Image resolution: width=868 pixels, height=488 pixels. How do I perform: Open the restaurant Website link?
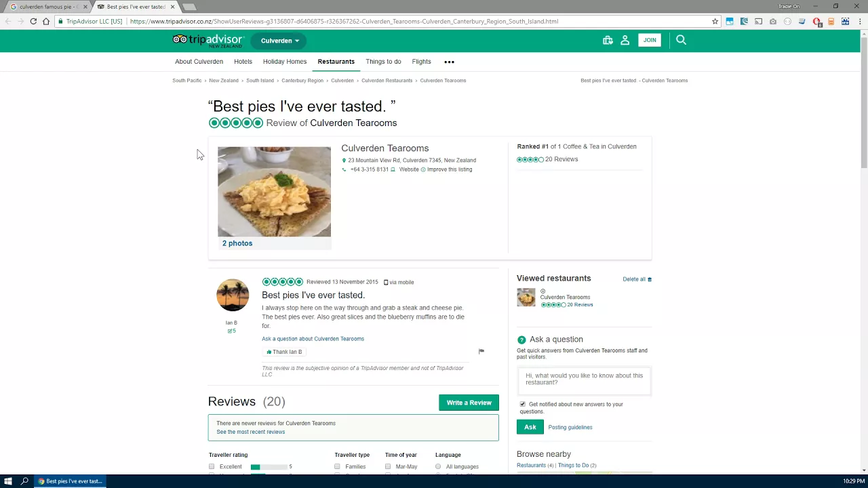(409, 169)
